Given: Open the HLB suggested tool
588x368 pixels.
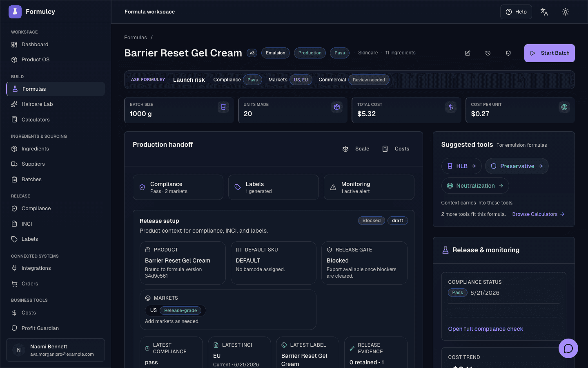Looking at the screenshot, I should (461, 166).
